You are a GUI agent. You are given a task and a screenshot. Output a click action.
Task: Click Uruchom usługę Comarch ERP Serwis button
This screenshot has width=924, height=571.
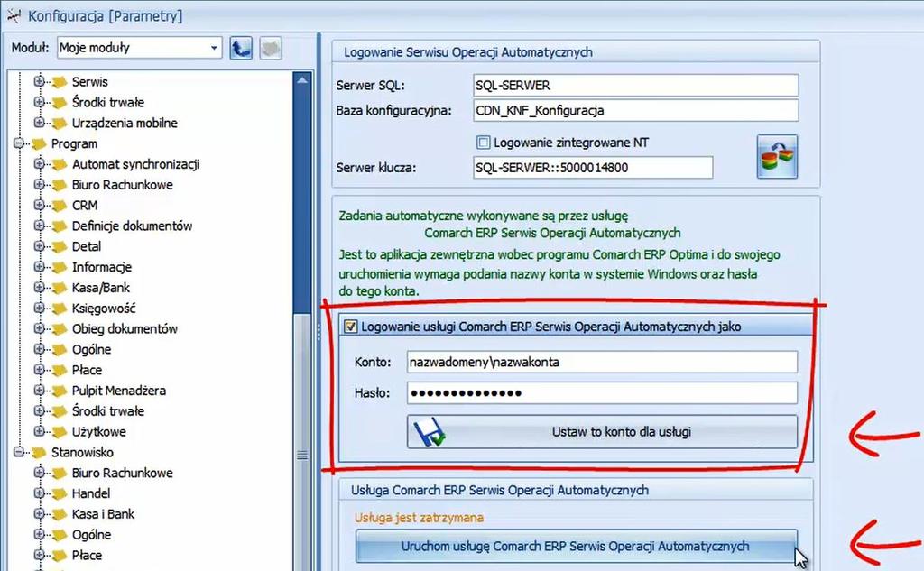coord(576,547)
